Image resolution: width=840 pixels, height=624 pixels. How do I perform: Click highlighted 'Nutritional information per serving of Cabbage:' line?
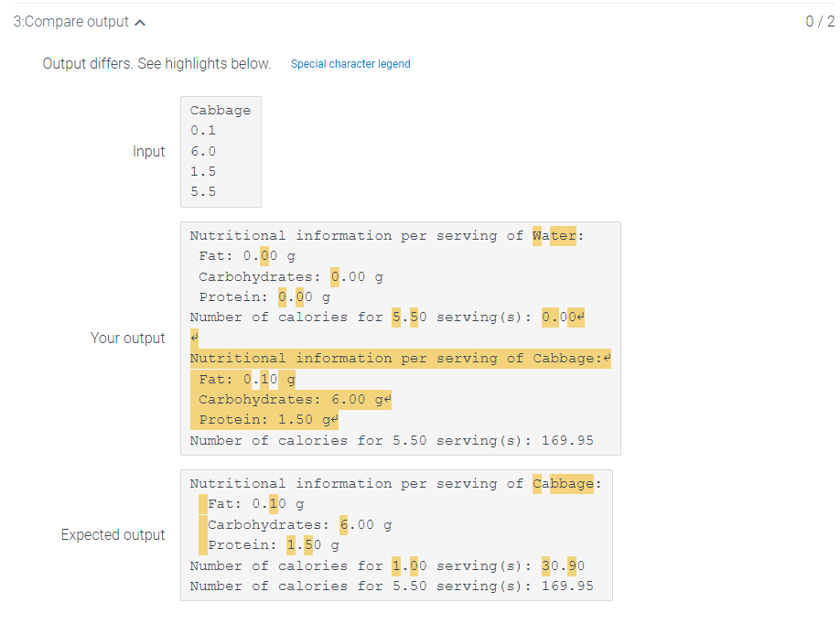(x=400, y=359)
